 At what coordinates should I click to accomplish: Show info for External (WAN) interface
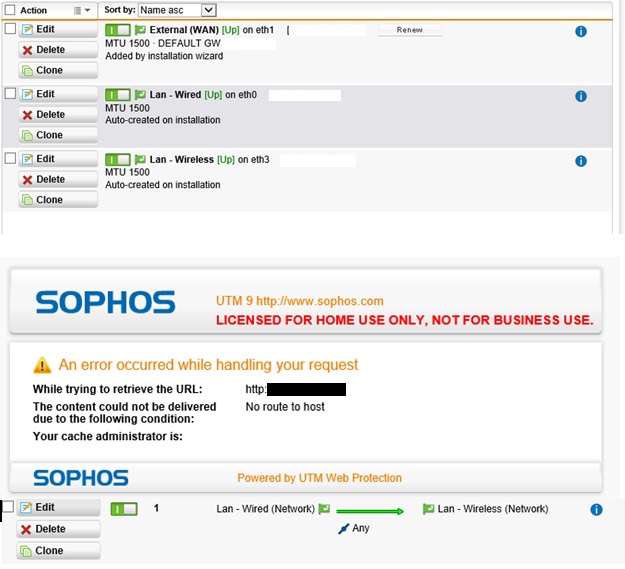click(581, 31)
